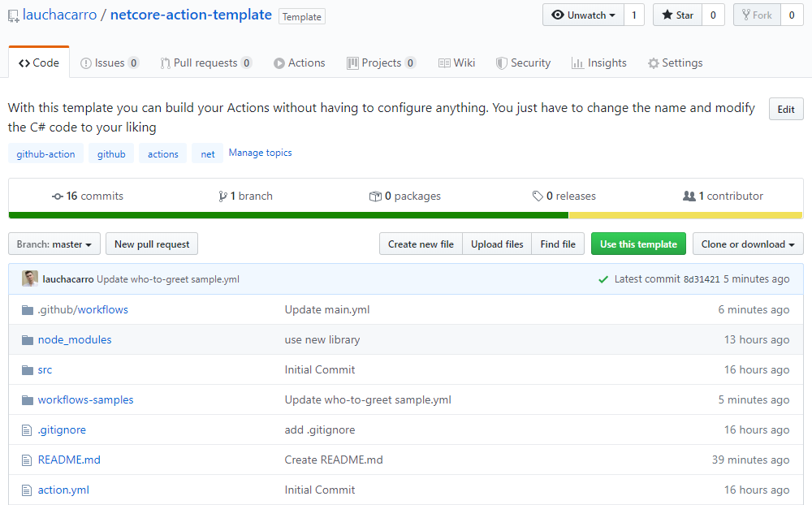The image size is (812, 505).
Task: Click the Issues exclamation circle icon
Action: click(x=86, y=63)
